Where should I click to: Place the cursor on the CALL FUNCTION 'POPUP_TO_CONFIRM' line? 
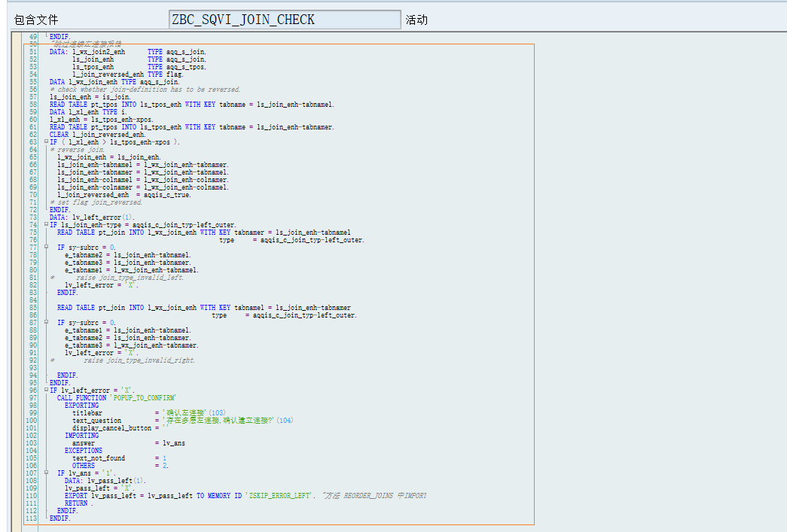tap(116, 397)
